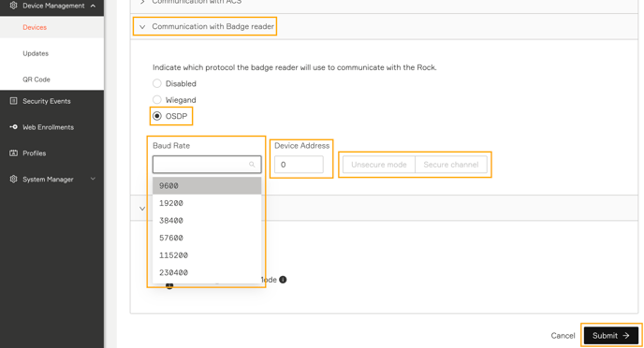Choose 230400 baud rate
644x348 pixels.
(207, 272)
